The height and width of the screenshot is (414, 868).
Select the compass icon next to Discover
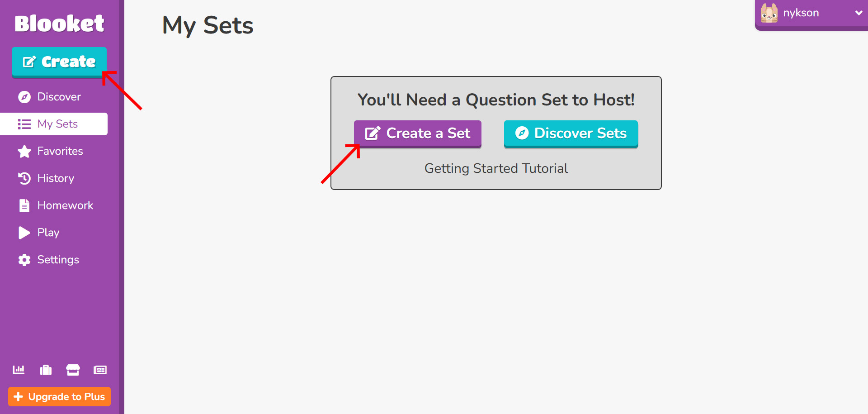(24, 96)
